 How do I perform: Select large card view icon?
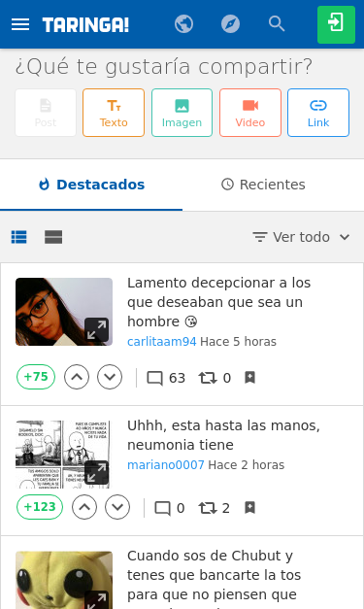[53, 237]
